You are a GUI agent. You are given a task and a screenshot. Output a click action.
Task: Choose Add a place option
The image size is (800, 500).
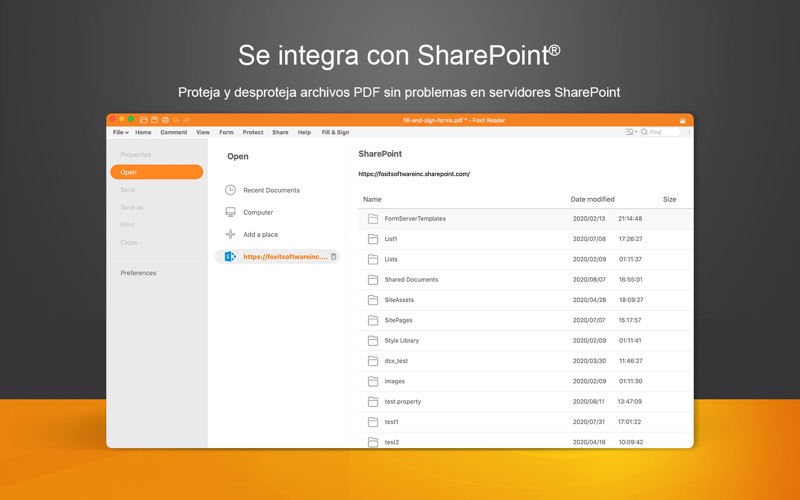pyautogui.click(x=261, y=235)
